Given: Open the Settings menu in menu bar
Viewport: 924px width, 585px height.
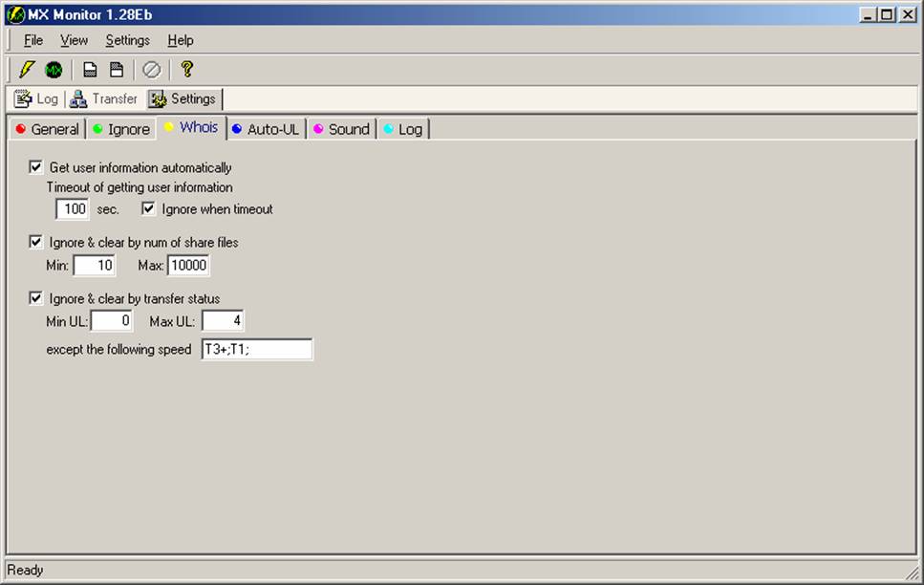Looking at the screenshot, I should [x=127, y=40].
